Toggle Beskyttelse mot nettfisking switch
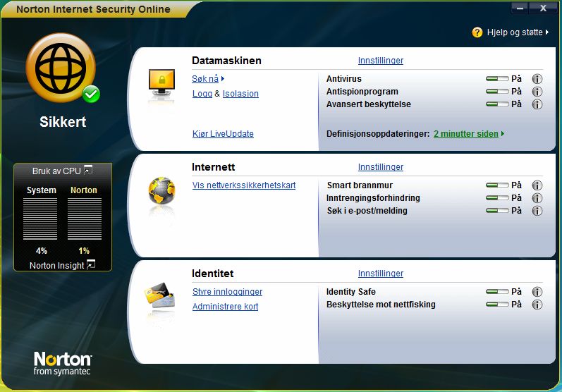Image resolution: width=562 pixels, height=392 pixels. (497, 305)
